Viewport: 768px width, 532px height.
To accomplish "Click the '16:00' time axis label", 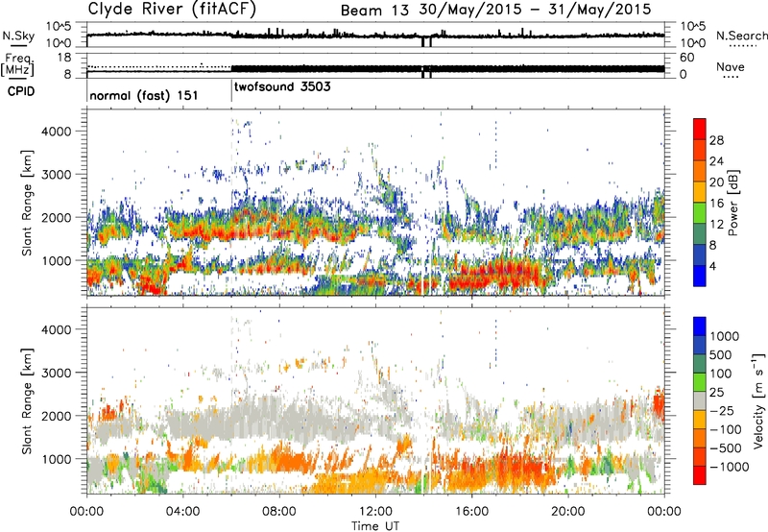I will [x=471, y=511].
